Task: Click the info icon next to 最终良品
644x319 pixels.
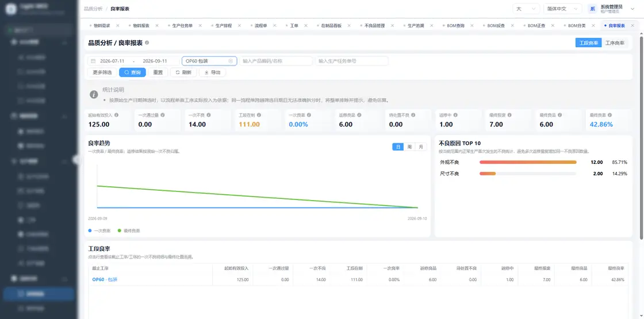Action: pos(559,116)
